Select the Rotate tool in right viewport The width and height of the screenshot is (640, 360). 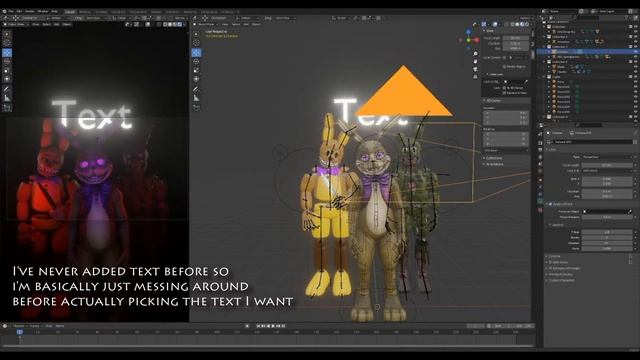tap(196, 62)
